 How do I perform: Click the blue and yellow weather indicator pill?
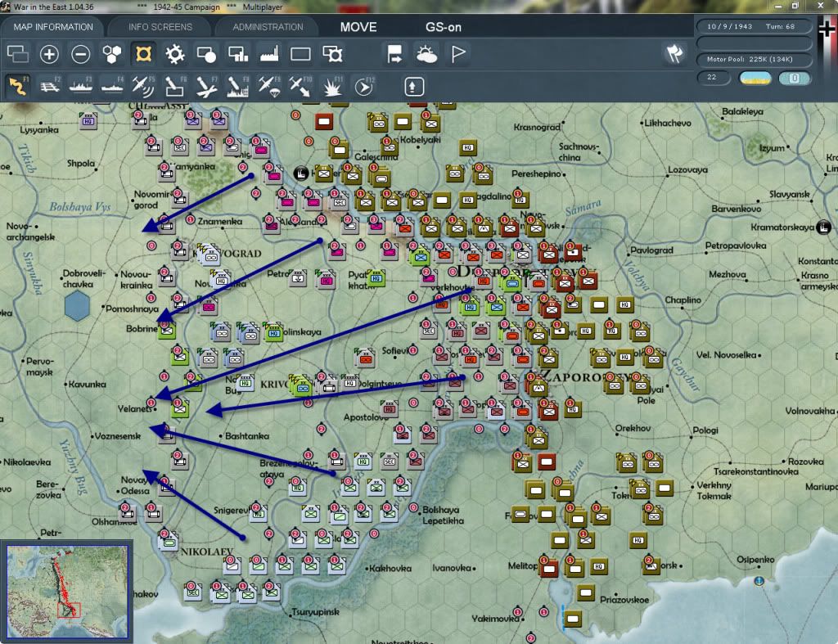755,78
